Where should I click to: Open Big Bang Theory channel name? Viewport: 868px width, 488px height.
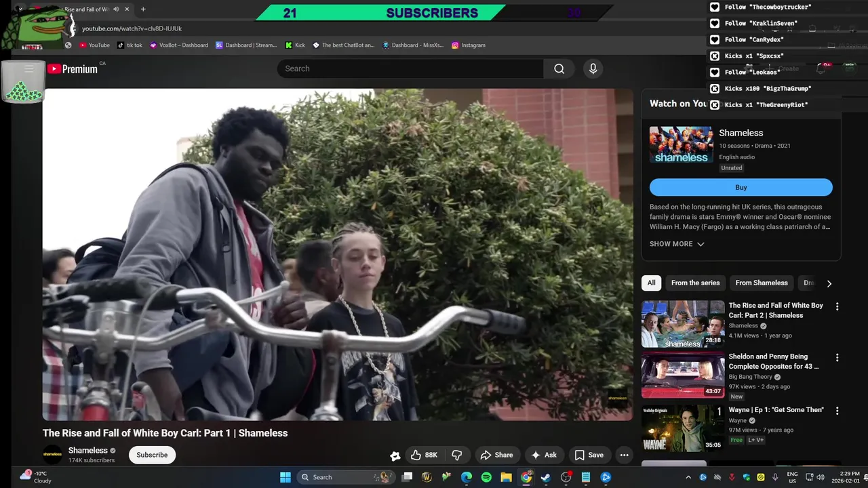pos(750,377)
